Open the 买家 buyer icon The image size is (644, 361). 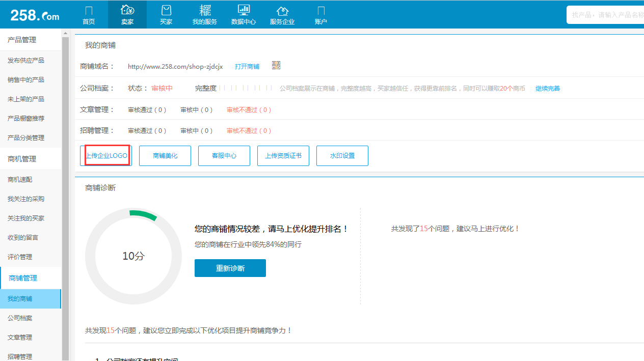pyautogui.click(x=166, y=15)
